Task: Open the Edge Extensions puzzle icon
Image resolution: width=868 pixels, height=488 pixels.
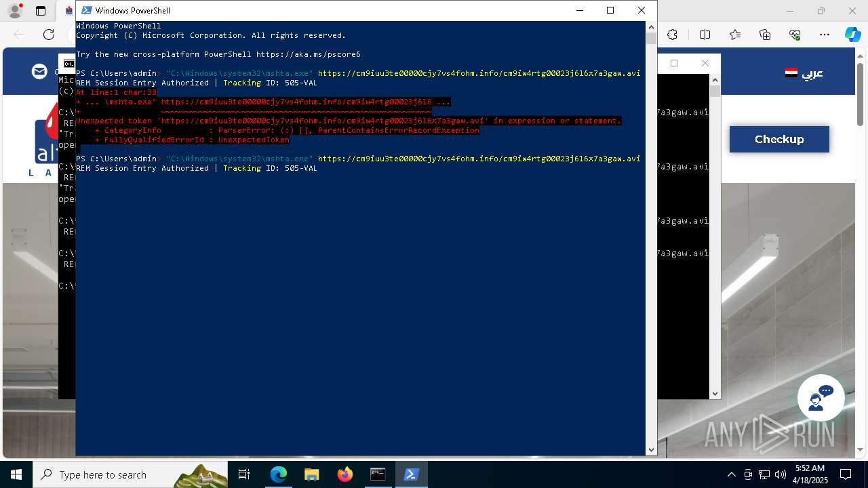Action: coord(673,35)
